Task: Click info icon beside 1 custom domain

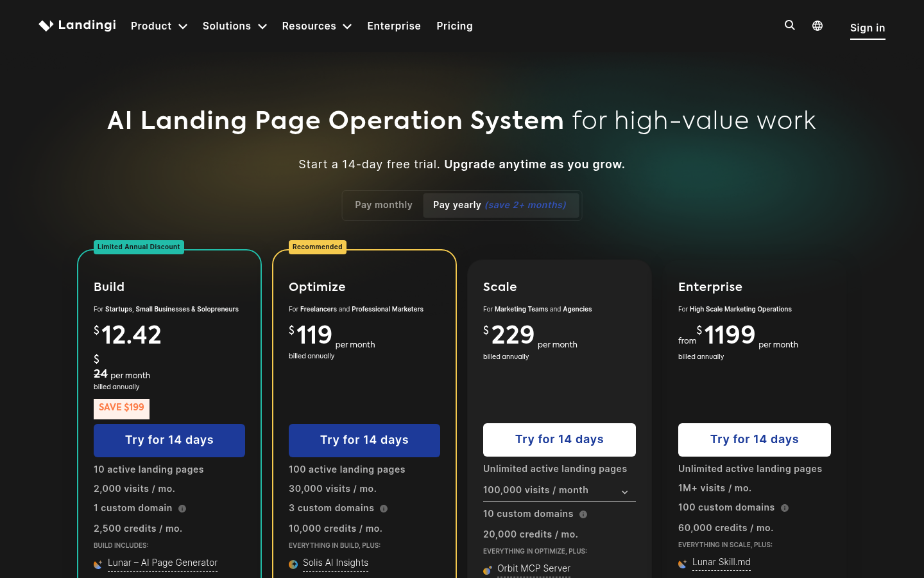Action: [182, 509]
